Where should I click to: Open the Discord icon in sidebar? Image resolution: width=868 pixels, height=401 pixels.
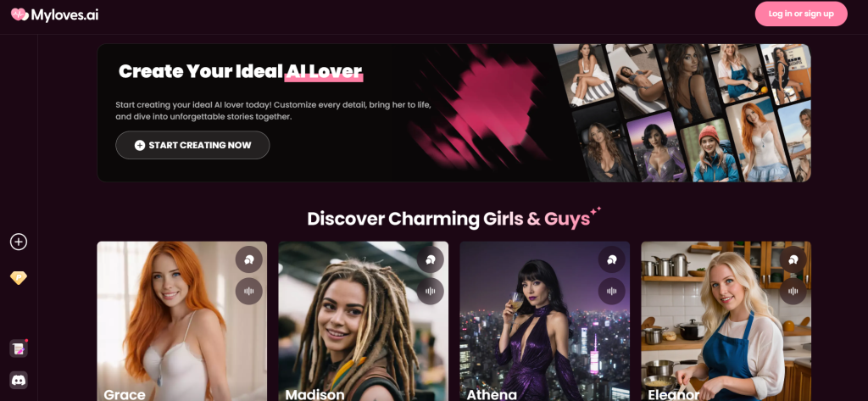19,380
